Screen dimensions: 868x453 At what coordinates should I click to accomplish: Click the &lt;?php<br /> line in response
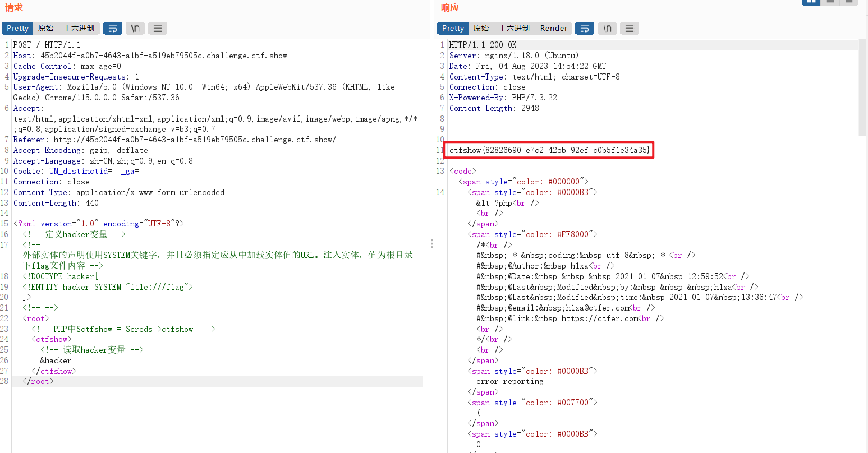(508, 203)
